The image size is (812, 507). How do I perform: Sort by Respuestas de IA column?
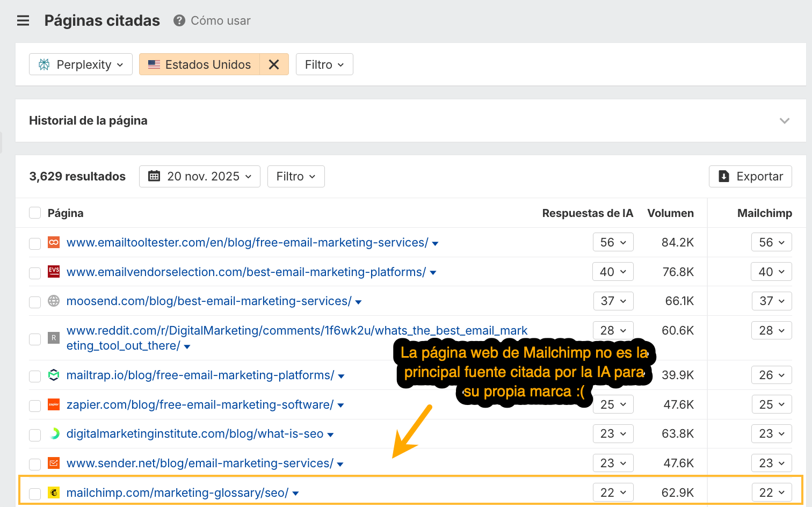coord(587,213)
